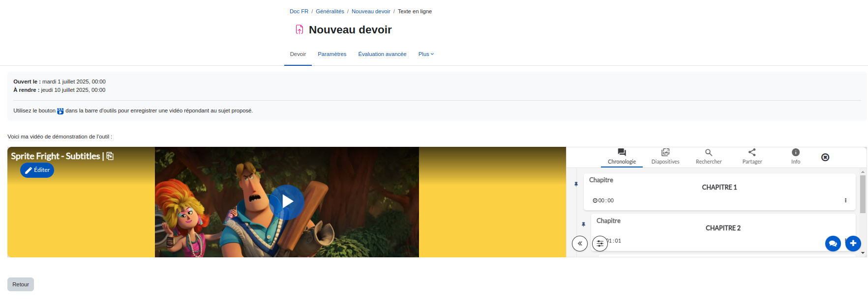This screenshot has height=304, width=868.
Task: Show the Info tab
Action: coord(795,157)
